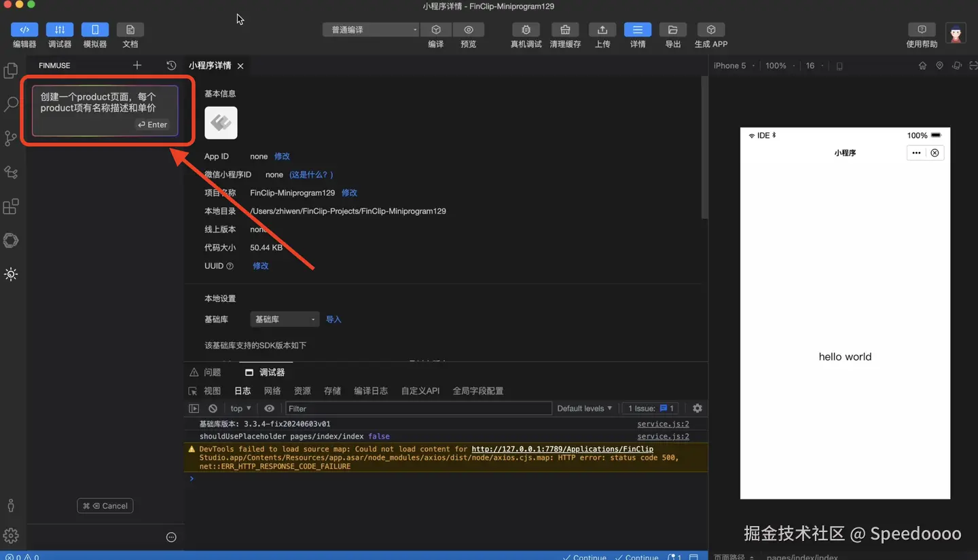Image resolution: width=978 pixels, height=560 pixels.
Task: Open console settings gear icon
Action: click(x=698, y=408)
